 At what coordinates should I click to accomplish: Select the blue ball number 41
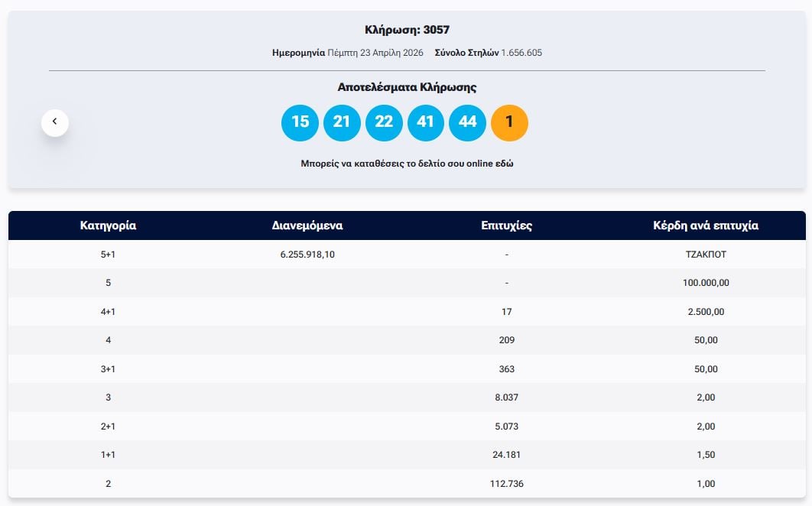click(x=426, y=122)
